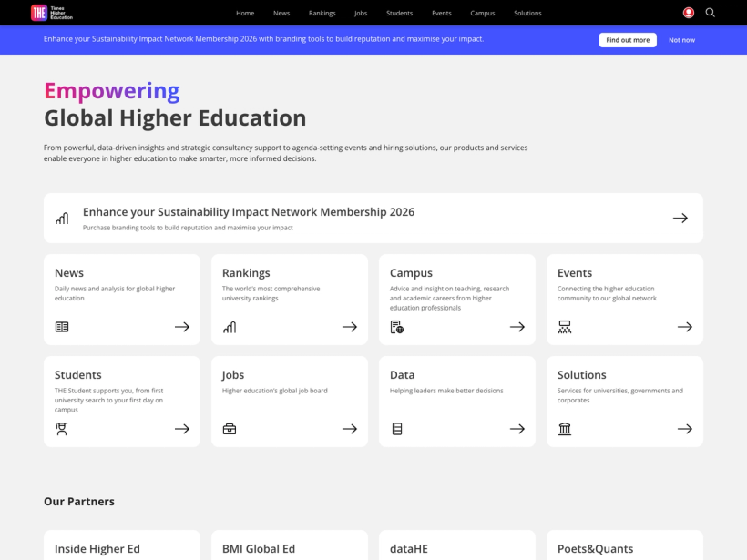Click the 'Empowering' gradient heading
Image resolution: width=747 pixels, height=560 pixels.
coord(112,91)
